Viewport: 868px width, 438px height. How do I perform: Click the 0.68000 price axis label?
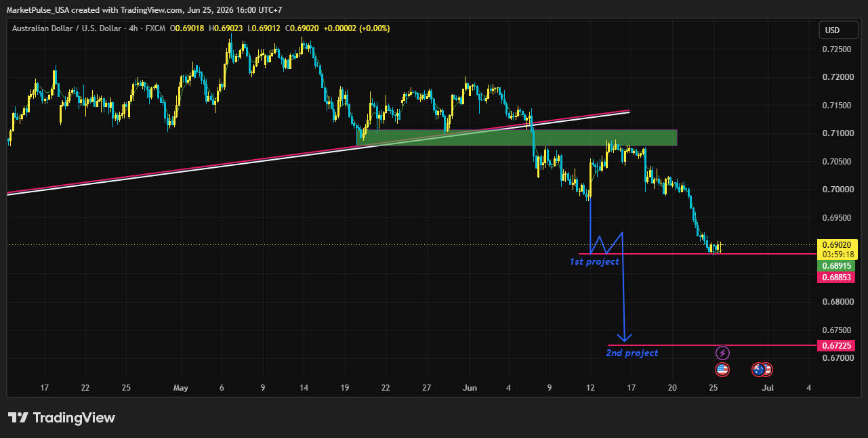click(x=837, y=302)
